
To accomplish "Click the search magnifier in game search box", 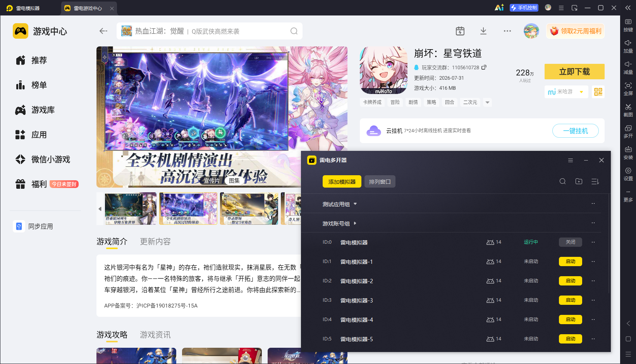I will [x=294, y=31].
